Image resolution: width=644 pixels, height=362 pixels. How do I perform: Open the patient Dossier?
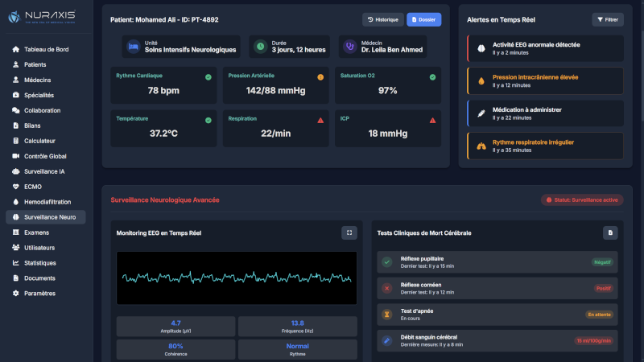pos(423,19)
